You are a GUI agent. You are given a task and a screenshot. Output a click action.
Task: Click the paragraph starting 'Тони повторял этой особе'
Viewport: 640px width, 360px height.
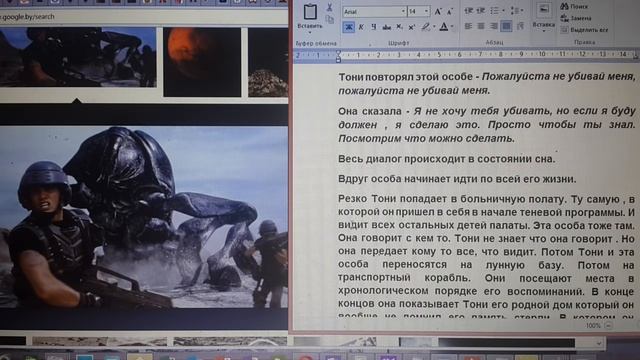(487, 83)
